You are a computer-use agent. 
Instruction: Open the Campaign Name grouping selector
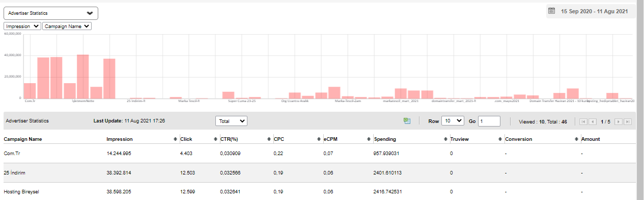[x=67, y=26]
